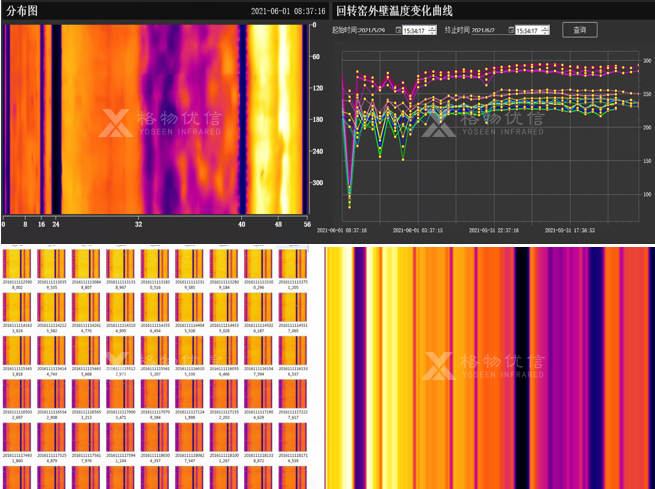The height and width of the screenshot is (489, 655).
Task: Open thumbnail labeled 7_617
Action: click(293, 394)
